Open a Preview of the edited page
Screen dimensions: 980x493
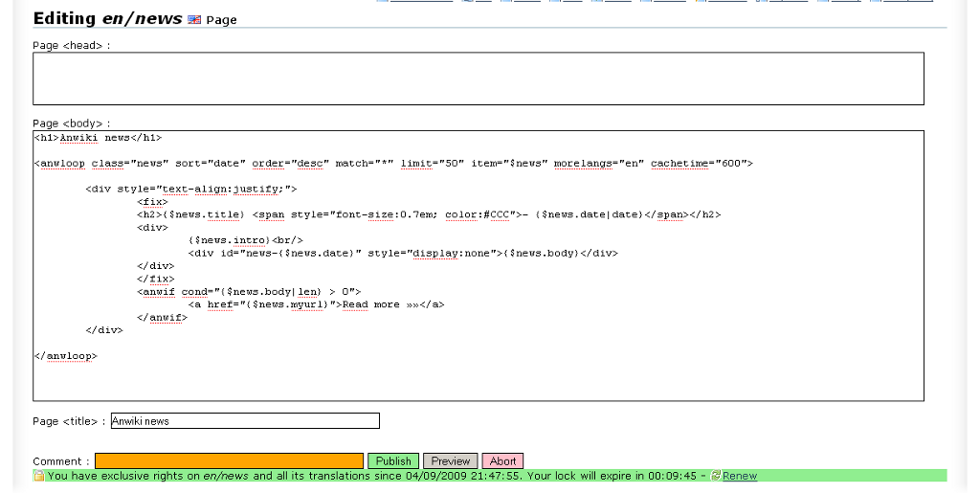[x=450, y=461]
